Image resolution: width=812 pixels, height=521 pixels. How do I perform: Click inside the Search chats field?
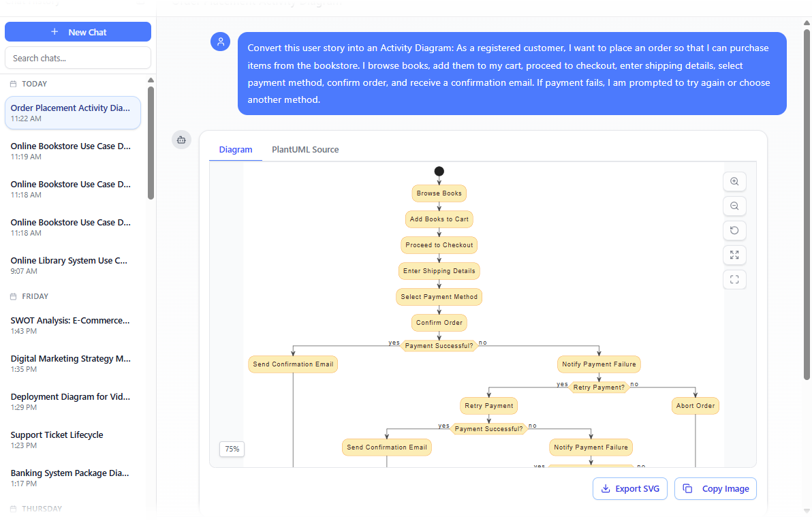78,57
